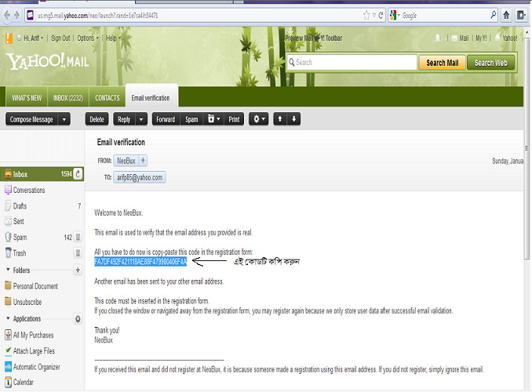The image size is (532, 392).
Task: Open Options dropdown menu
Action: tap(88, 38)
